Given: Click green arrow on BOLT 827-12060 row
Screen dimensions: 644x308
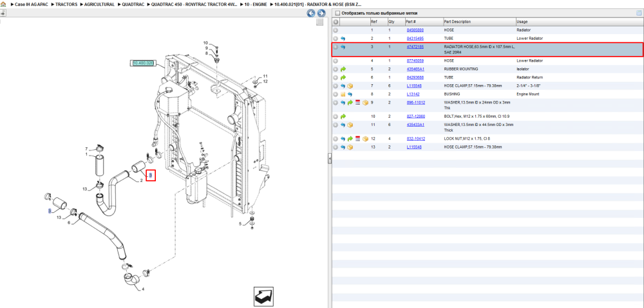Looking at the screenshot, I should (x=343, y=116).
